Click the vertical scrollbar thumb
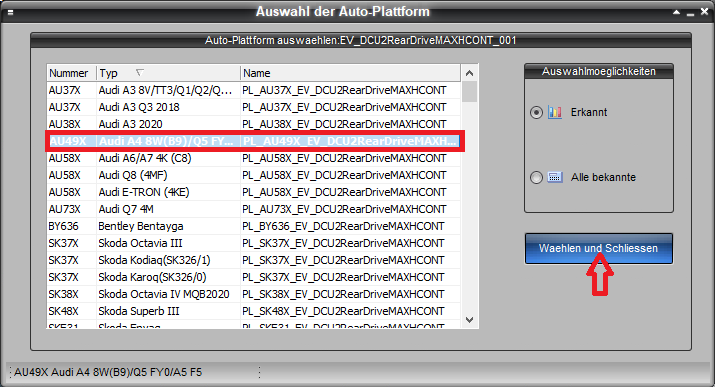Screen dimensions: 715x387 [x=470, y=91]
